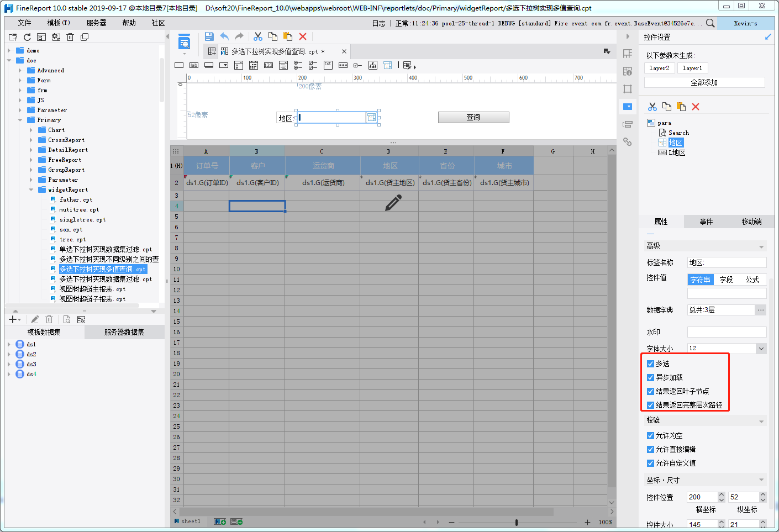Cut the selected widget in the widget settings panel
779x532 pixels.
(652, 107)
